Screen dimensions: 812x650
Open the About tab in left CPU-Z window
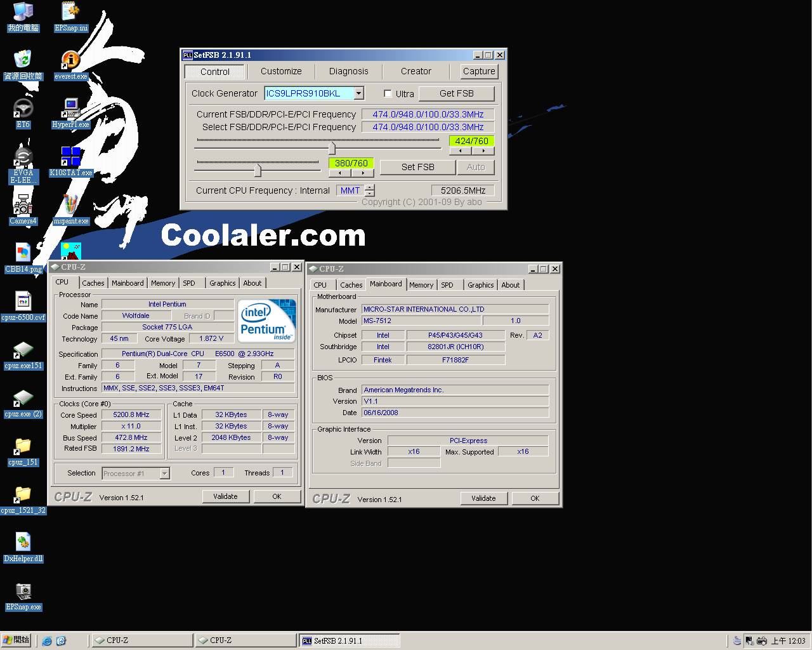pyautogui.click(x=252, y=283)
